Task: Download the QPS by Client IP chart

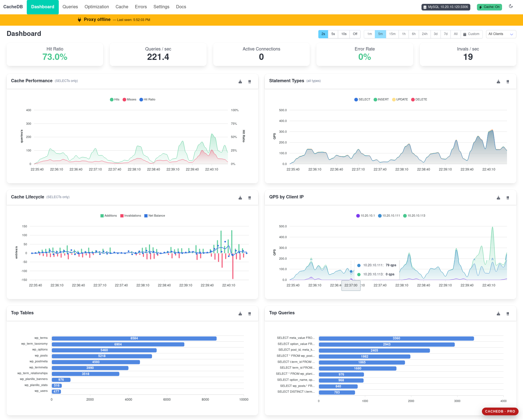Action: [x=498, y=198]
